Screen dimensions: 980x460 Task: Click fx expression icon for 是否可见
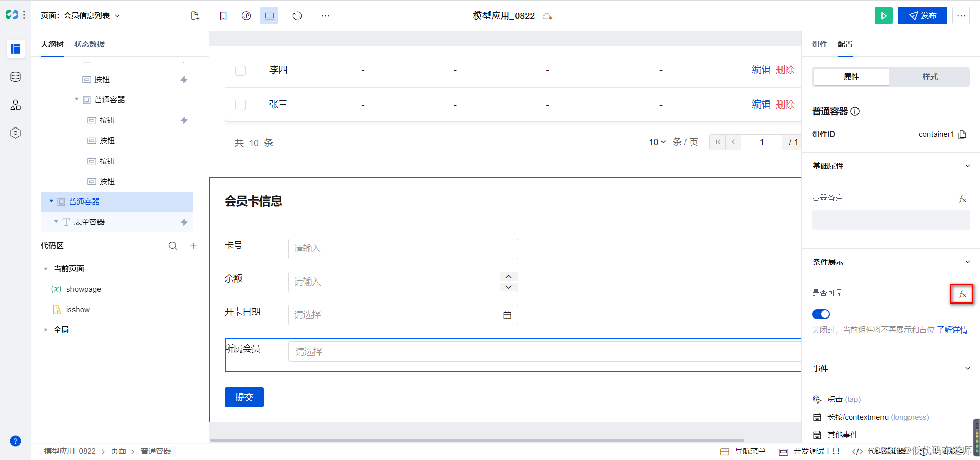(x=962, y=294)
